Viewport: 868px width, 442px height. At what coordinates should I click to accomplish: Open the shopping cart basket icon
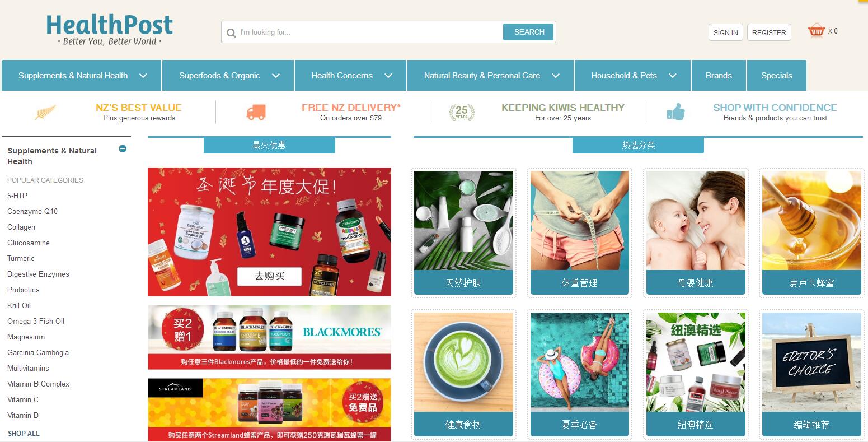817,30
